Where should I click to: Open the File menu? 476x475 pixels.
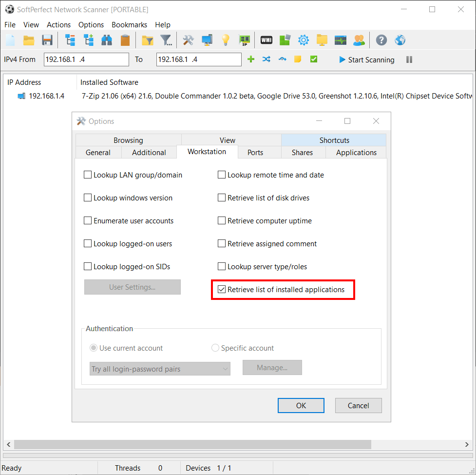[10, 24]
